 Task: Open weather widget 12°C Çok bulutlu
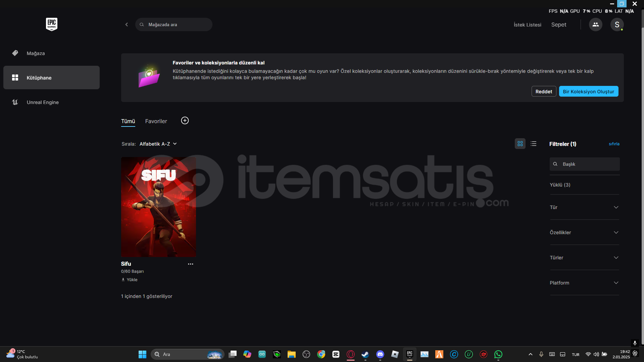(x=22, y=354)
